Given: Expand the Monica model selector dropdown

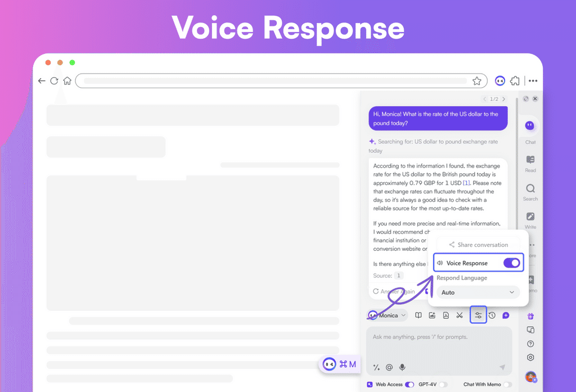Looking at the screenshot, I should coord(388,316).
